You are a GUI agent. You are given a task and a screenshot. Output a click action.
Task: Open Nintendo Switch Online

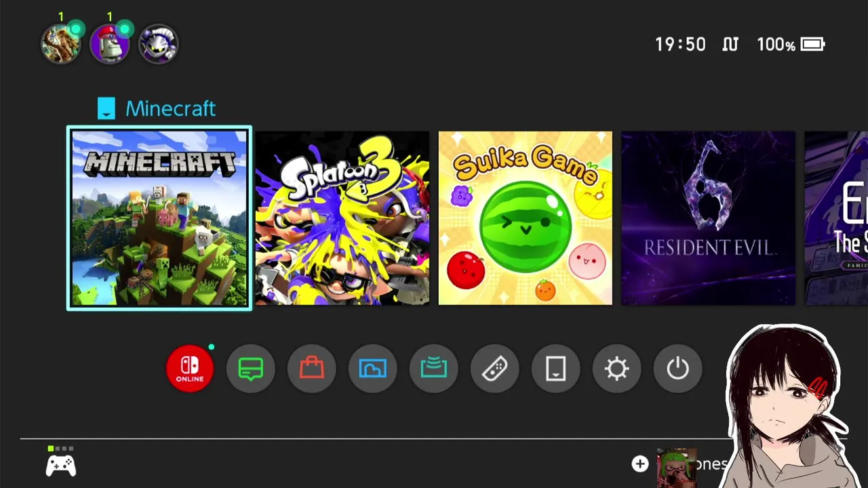click(x=190, y=369)
